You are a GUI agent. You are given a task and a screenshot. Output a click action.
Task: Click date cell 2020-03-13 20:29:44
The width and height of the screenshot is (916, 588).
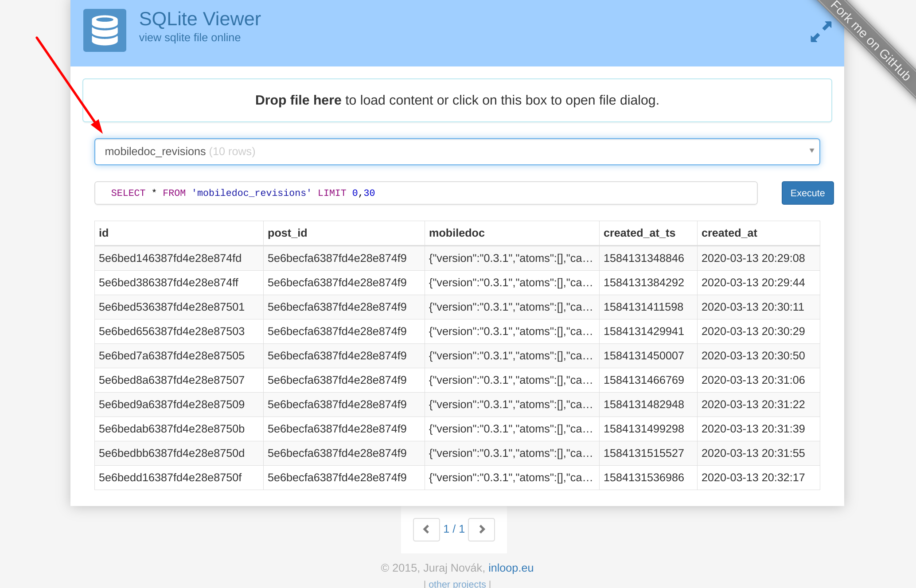758,283
